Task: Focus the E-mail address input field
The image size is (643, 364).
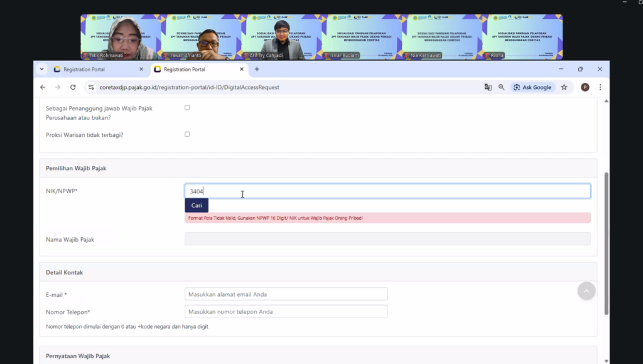Action: pyautogui.click(x=286, y=294)
